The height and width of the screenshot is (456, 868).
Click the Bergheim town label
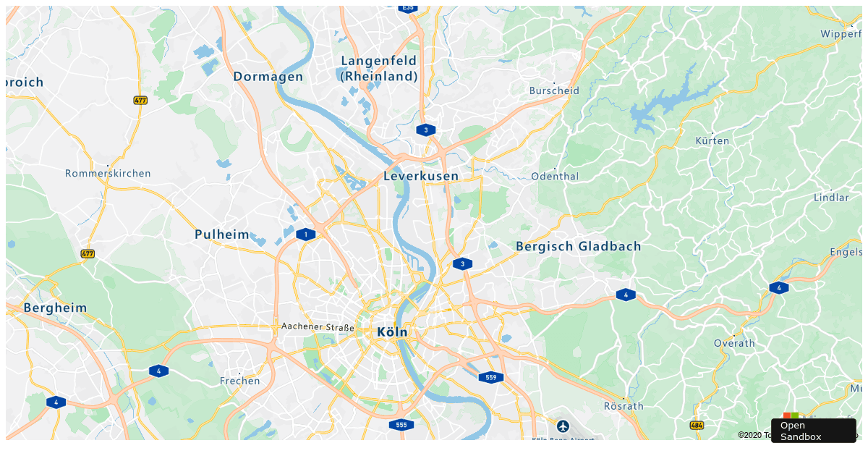pos(55,308)
